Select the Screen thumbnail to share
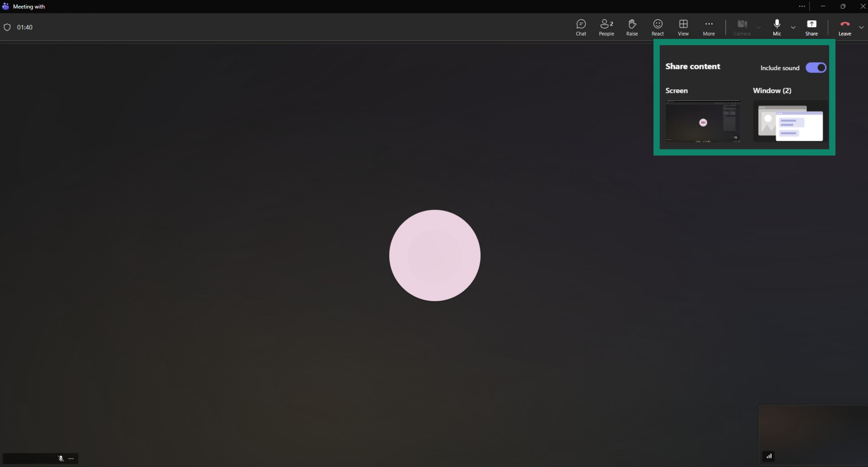868x467 pixels. [x=703, y=121]
